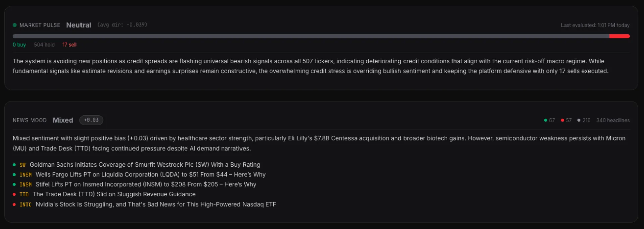This screenshot has height=229, width=644.
Task: Switch to the MARKET PULSE section header
Action: (x=40, y=25)
